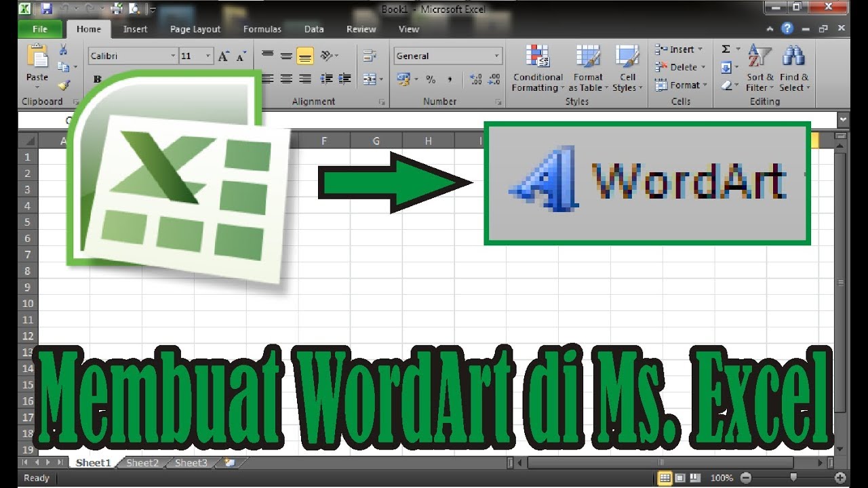Open Conditional Formatting menu
The image size is (868, 488).
point(538,68)
